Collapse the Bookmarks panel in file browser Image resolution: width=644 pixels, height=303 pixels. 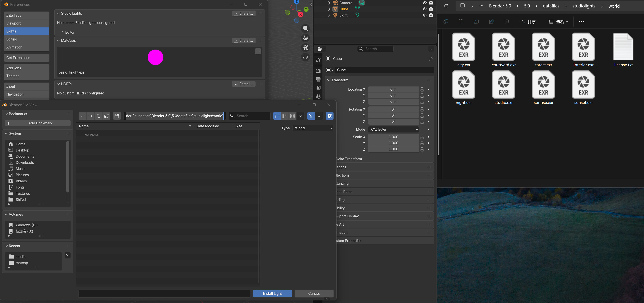coord(6,114)
